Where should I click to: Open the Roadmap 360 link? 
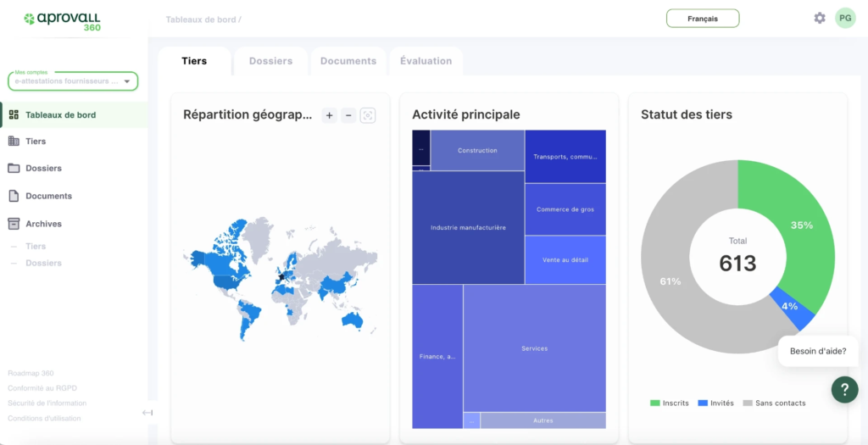(31, 373)
